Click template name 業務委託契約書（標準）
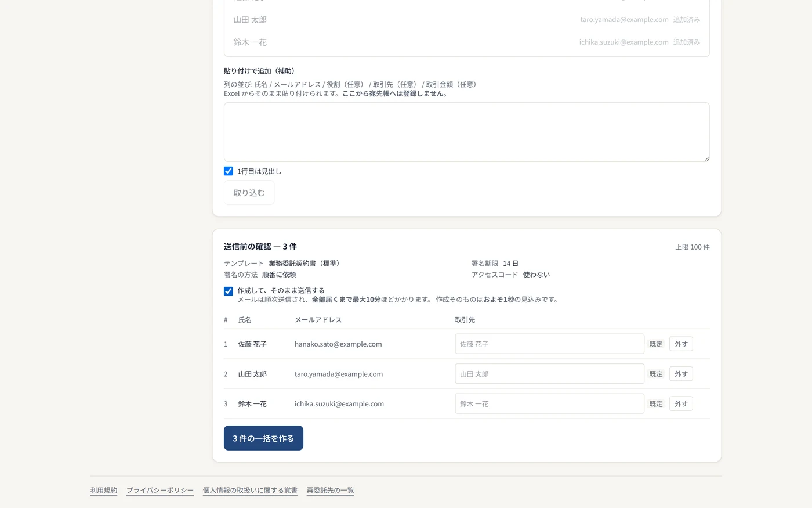This screenshot has width=812, height=508. pos(306,264)
